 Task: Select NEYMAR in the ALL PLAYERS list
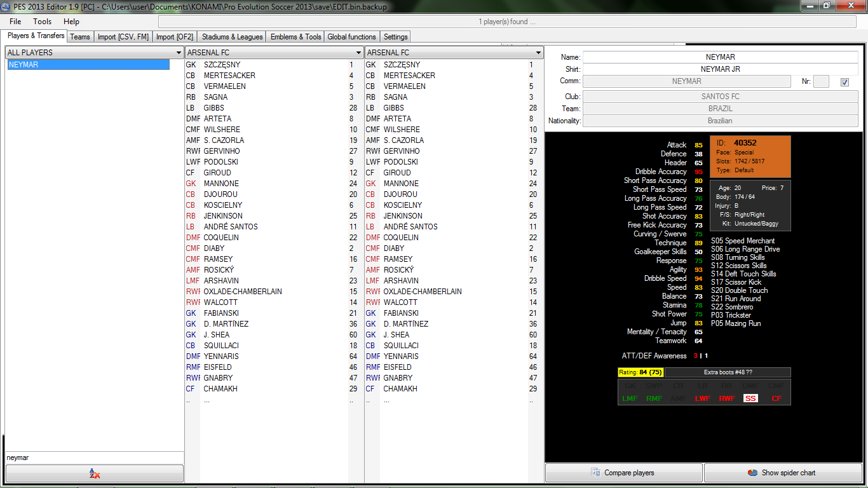click(x=88, y=65)
